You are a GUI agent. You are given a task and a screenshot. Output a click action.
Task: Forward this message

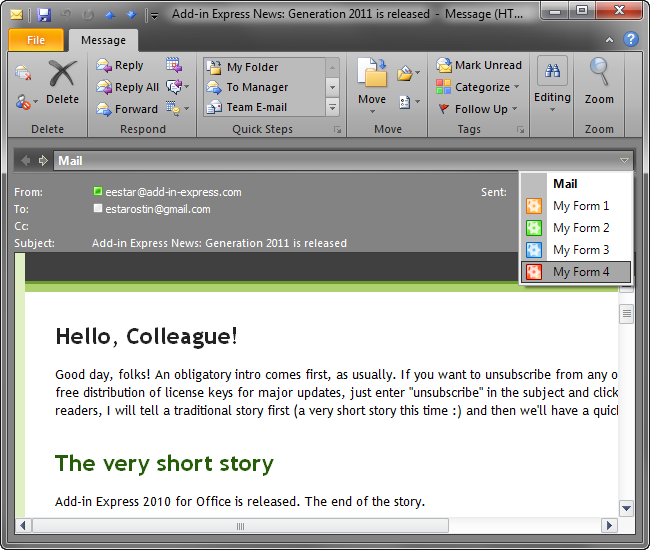coord(127,109)
